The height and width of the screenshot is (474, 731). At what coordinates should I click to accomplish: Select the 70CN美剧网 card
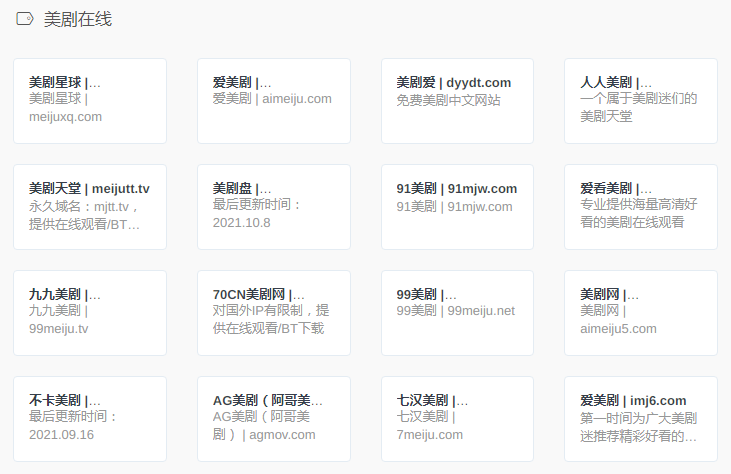pyautogui.click(x=274, y=313)
